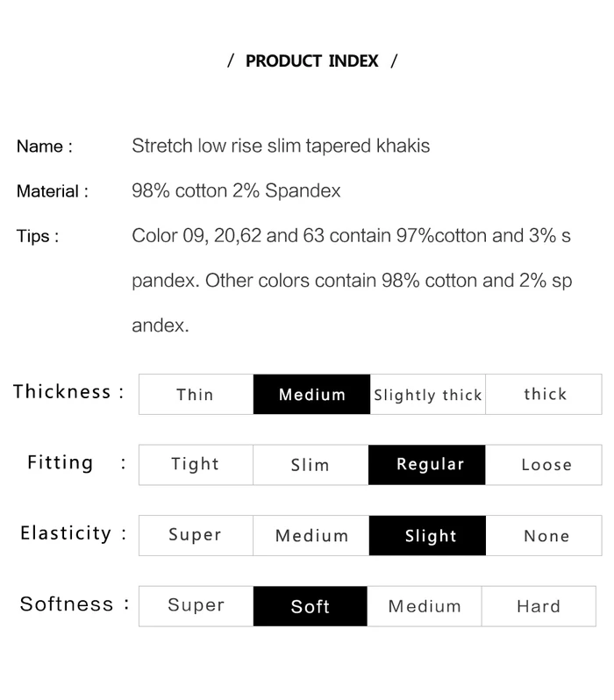Screen dimensions: 614x700
Task: Choose Tight in the Fitting row
Action: (x=196, y=465)
